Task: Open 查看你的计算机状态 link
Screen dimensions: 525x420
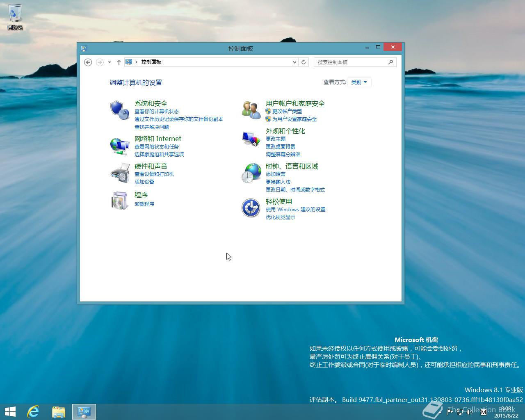Action: point(157,112)
